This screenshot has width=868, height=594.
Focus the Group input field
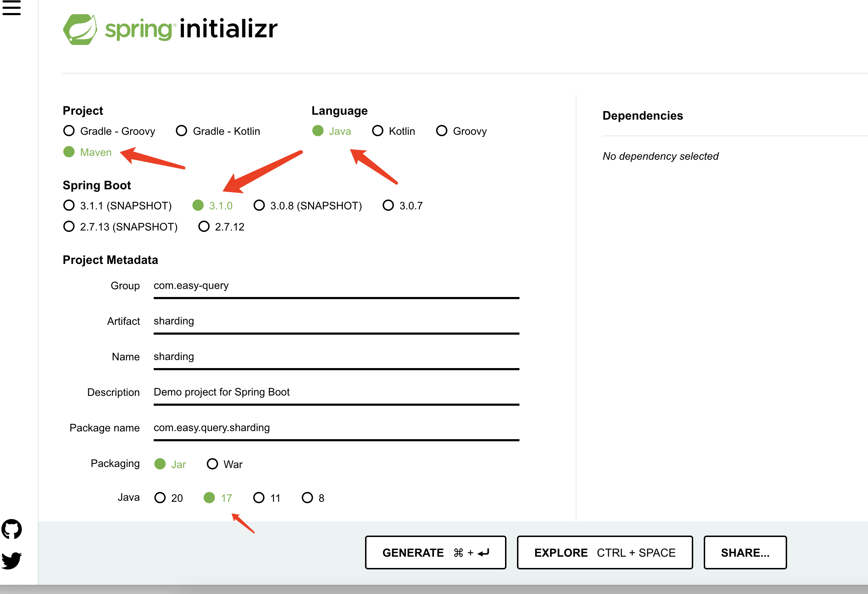coord(336,286)
